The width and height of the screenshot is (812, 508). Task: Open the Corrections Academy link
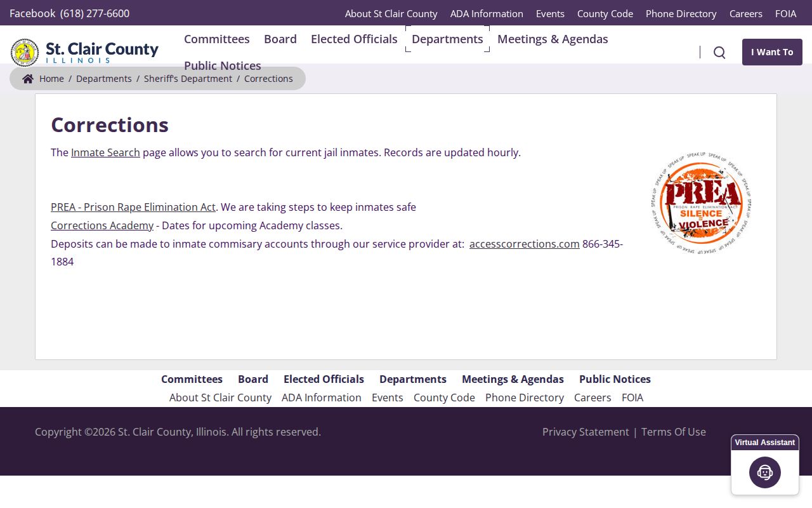click(102, 225)
